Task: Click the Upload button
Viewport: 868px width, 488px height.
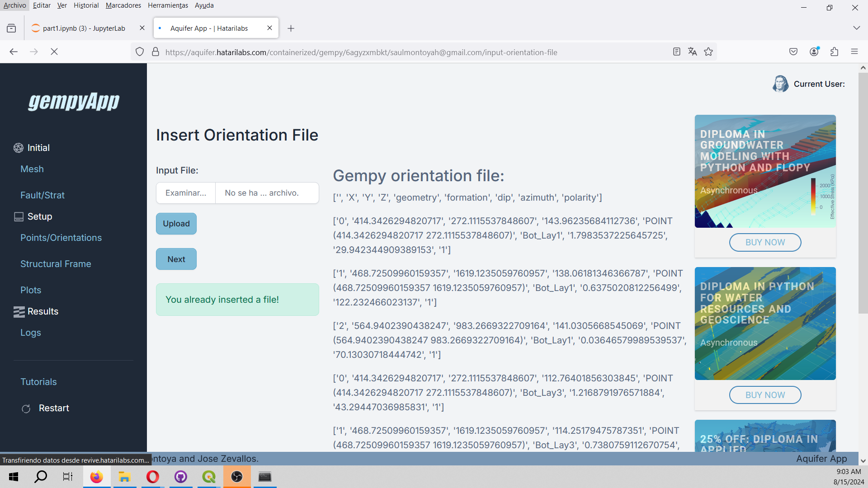Action: click(x=176, y=224)
